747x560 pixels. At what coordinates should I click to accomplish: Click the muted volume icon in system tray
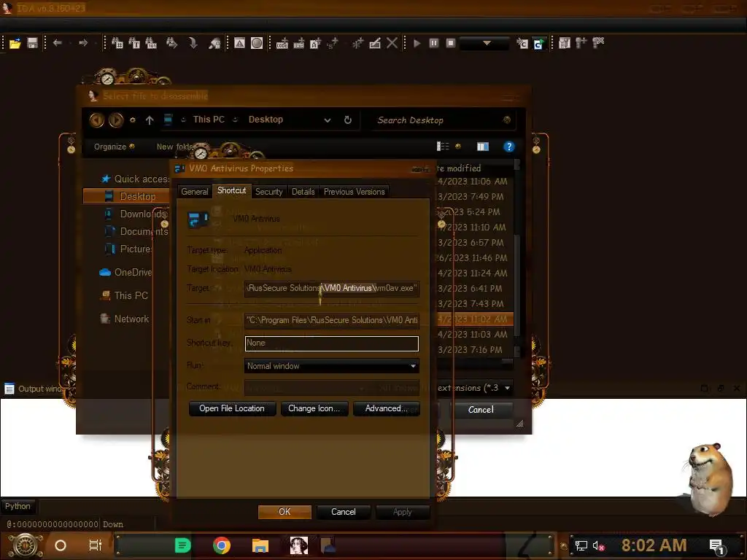click(598, 546)
